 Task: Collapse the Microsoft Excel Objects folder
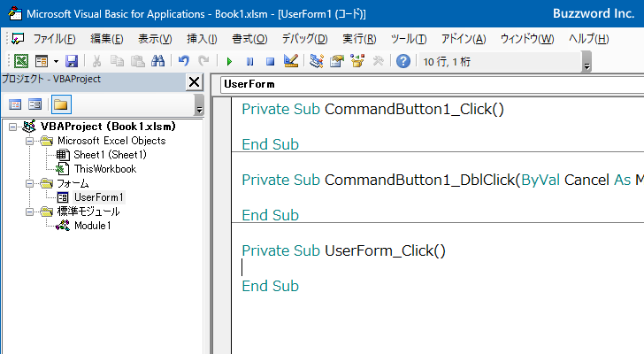coord(29,142)
